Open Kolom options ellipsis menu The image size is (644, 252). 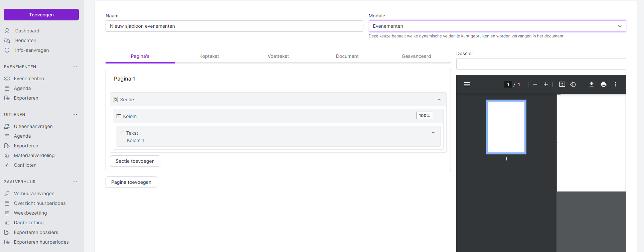pos(437,116)
